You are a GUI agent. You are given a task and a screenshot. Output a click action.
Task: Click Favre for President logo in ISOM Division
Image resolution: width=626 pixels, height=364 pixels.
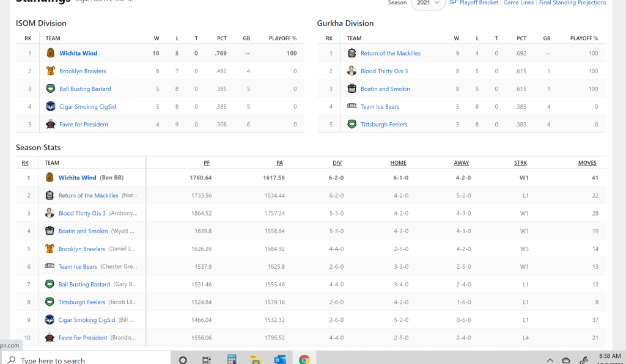click(x=50, y=124)
